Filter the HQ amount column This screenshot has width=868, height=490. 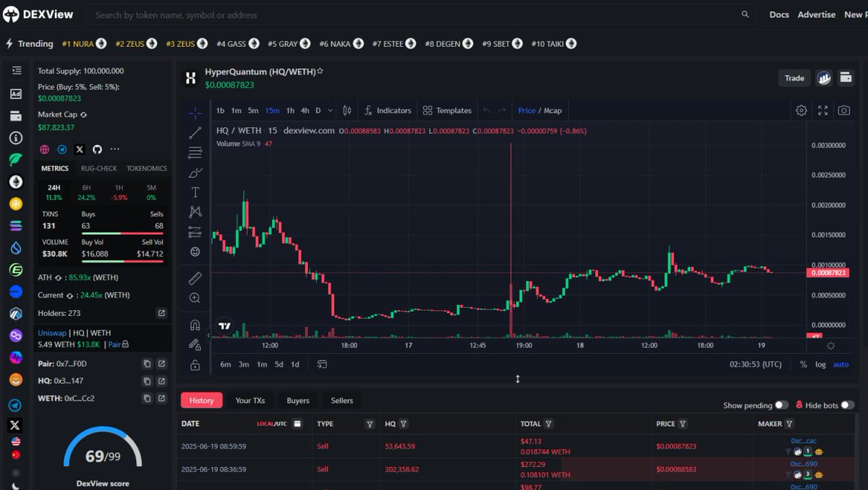point(404,424)
